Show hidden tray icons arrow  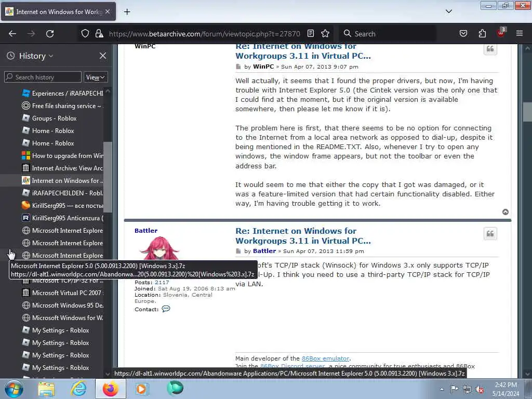click(442, 389)
